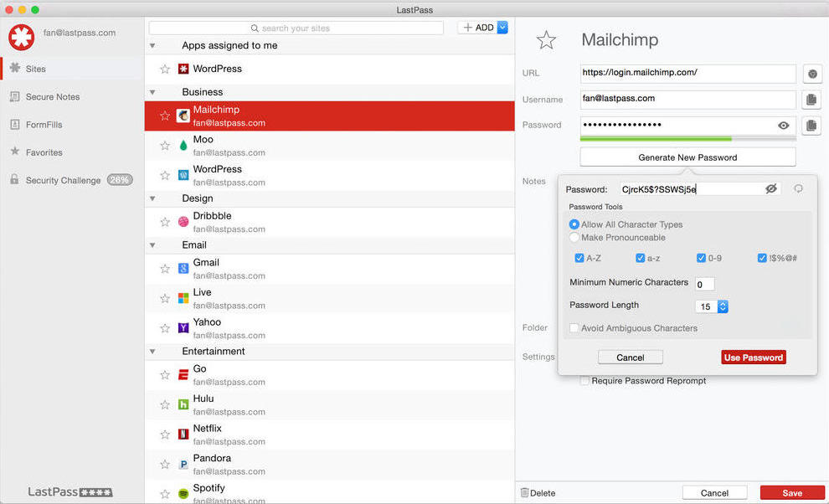The height and width of the screenshot is (504, 829).
Task: Select the Make Pronounceable radio option
Action: 574,238
